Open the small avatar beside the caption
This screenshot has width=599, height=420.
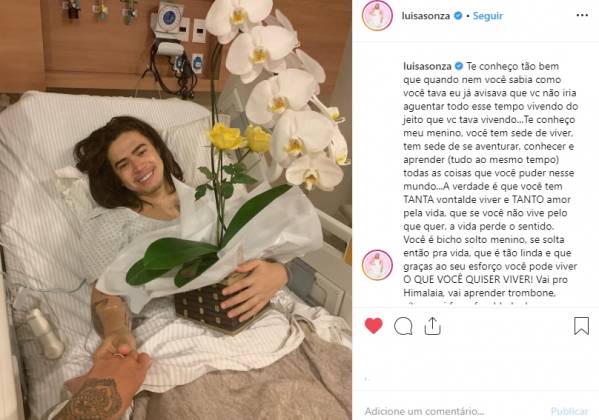pyautogui.click(x=377, y=265)
